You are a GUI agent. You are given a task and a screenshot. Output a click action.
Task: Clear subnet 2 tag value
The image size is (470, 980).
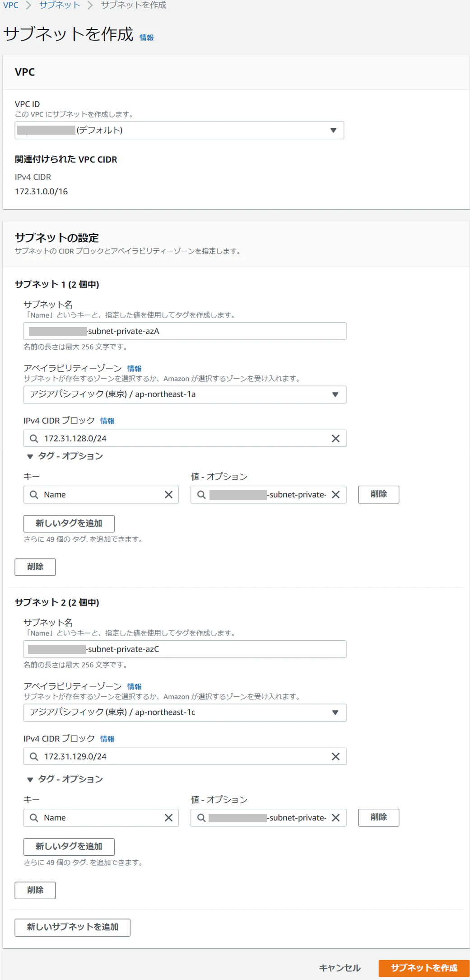(x=335, y=817)
